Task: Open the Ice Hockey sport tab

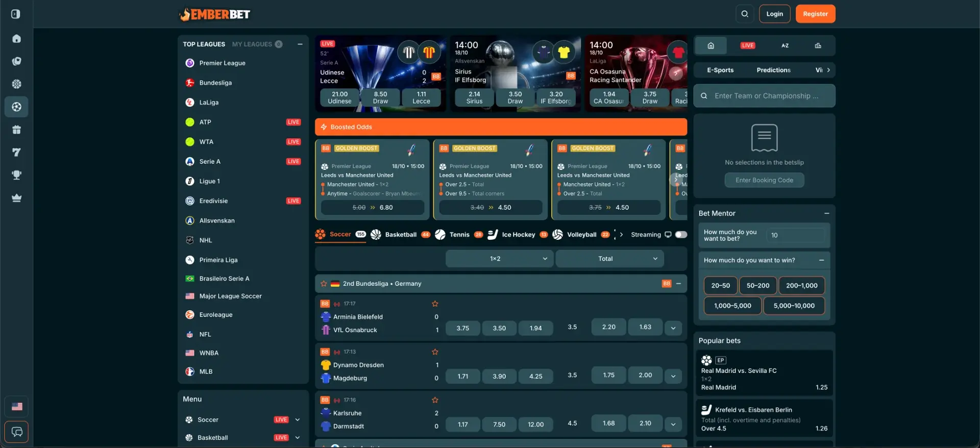Action: pyautogui.click(x=518, y=235)
